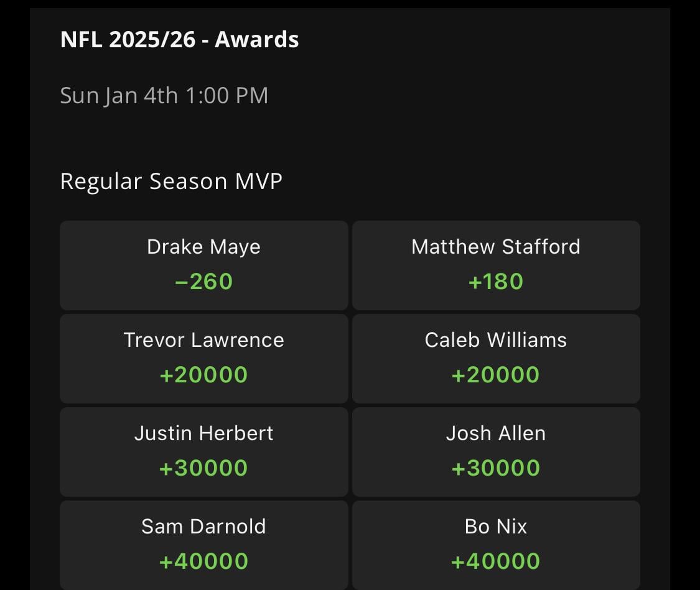Screen dimensions: 700x590
Task: Click the Sun Jan 4th event date
Action: [164, 94]
